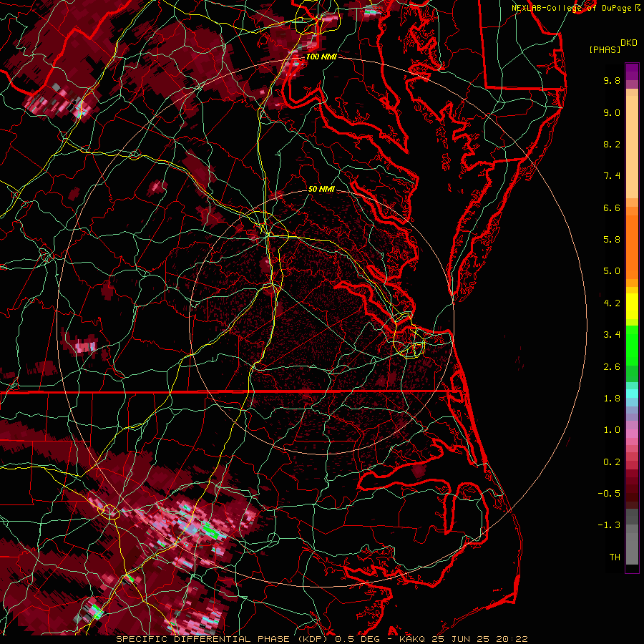Screen dimensions: 644x644
Task: Select the 5.8 scale value
Action: (x=612, y=240)
